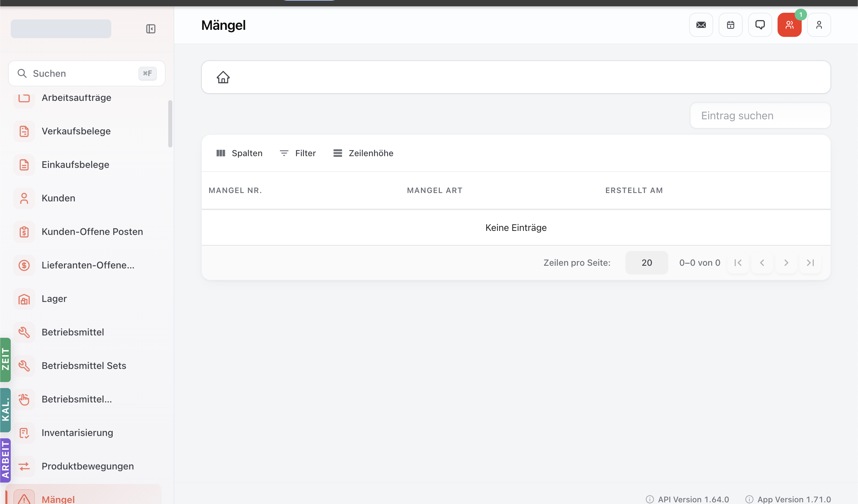The width and height of the screenshot is (858, 504).
Task: Sort by ERSTELLT AM column header
Action: (634, 191)
